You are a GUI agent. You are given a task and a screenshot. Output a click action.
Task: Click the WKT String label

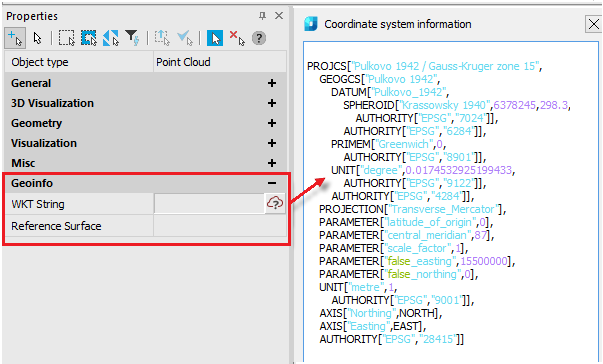click(x=38, y=204)
